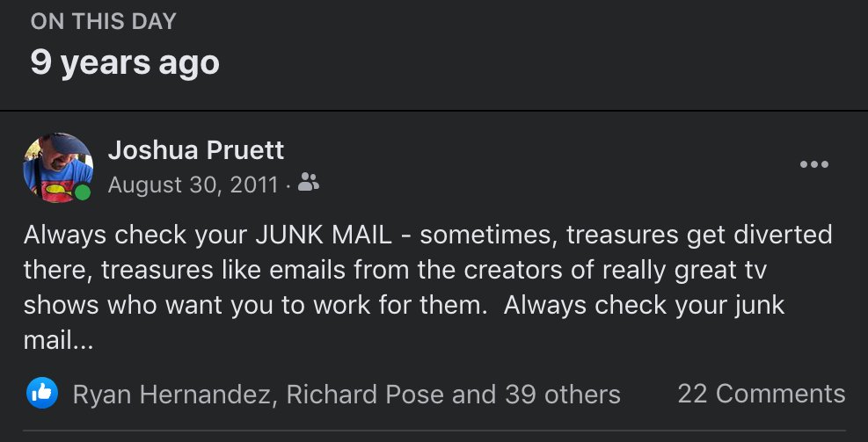
Task: Open the Joshua Pruett profile name link
Action: [x=196, y=150]
